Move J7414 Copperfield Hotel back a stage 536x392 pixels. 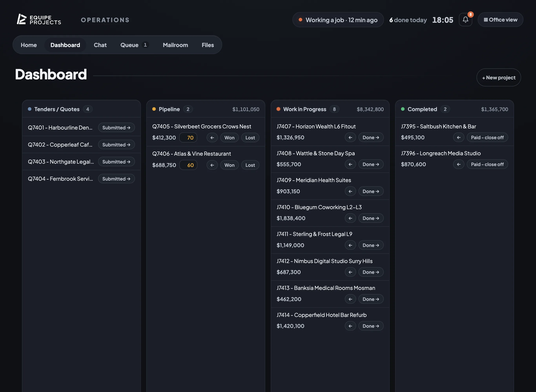click(x=350, y=326)
